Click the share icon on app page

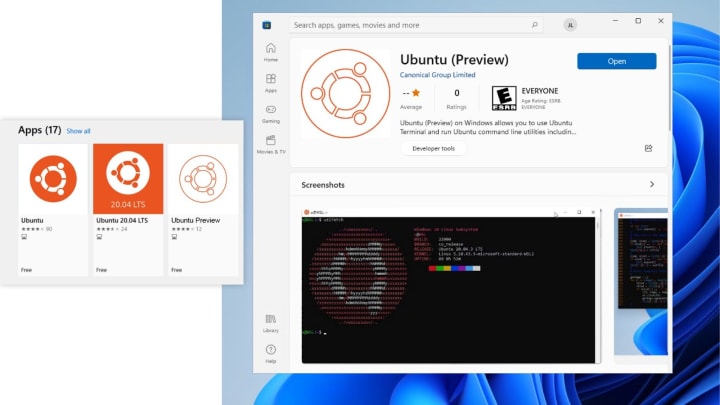click(648, 148)
